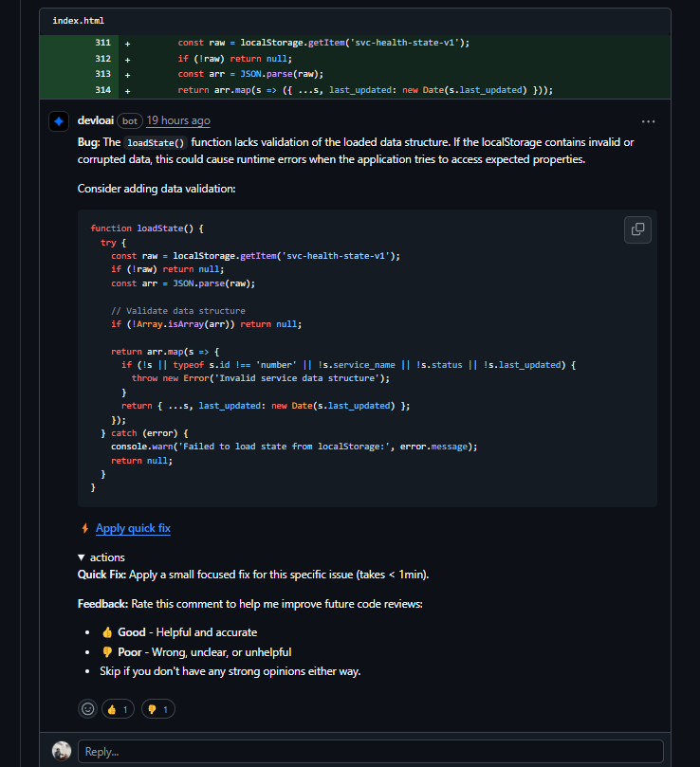Focus the Reply text field

click(x=370, y=751)
